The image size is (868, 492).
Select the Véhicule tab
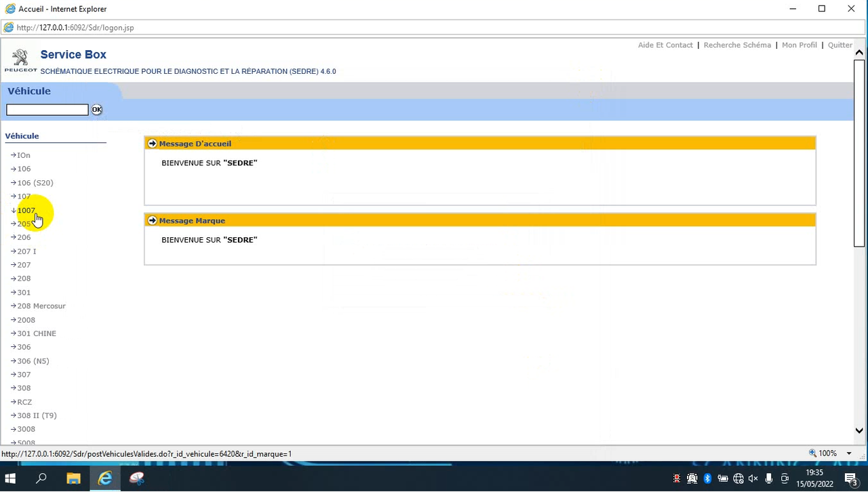pos(29,91)
